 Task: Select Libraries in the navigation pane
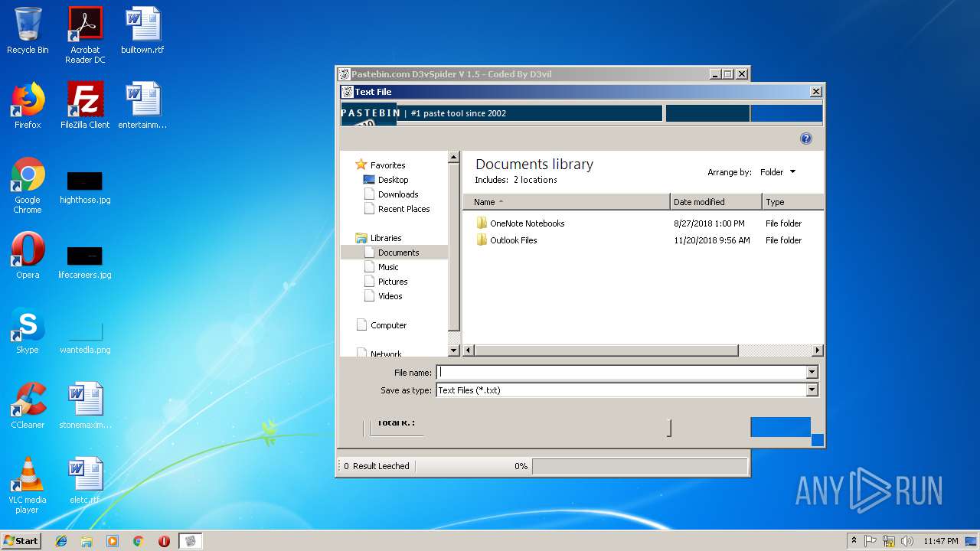coord(386,238)
